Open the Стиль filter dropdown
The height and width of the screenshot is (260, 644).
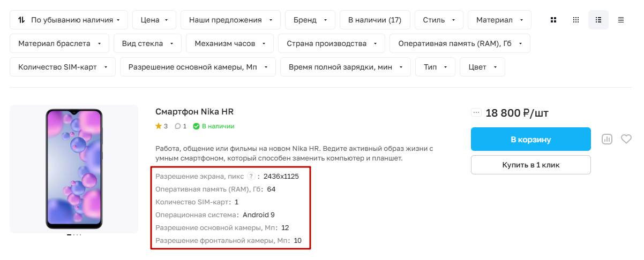(x=439, y=20)
